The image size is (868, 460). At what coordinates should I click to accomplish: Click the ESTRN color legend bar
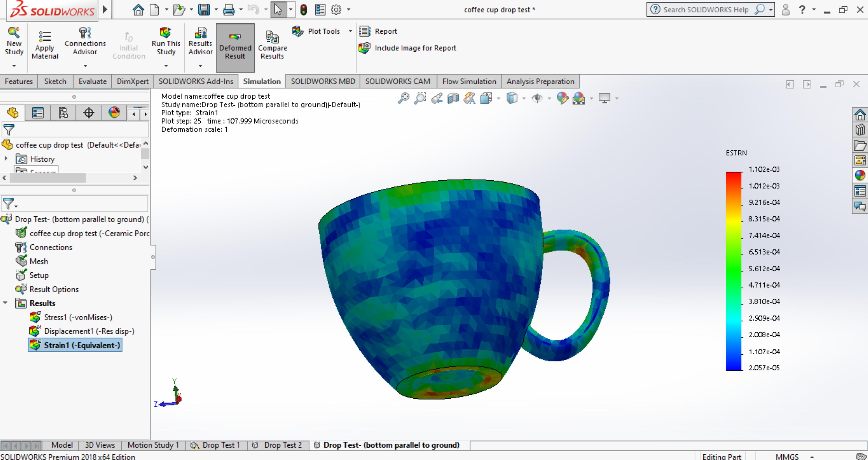click(x=734, y=271)
